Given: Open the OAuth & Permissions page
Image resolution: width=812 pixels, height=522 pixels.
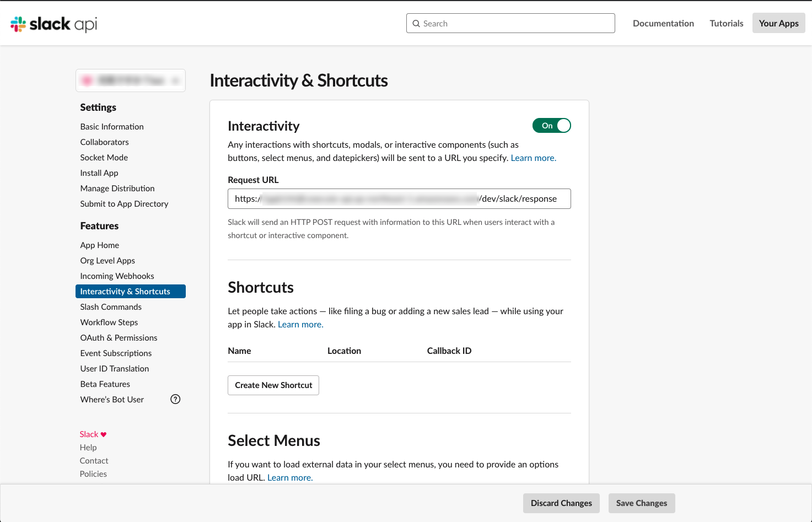Looking at the screenshot, I should pos(119,337).
